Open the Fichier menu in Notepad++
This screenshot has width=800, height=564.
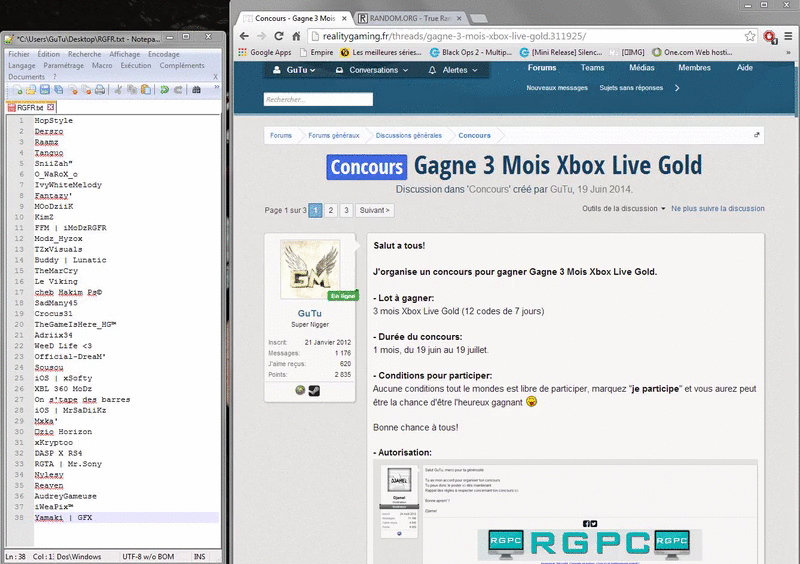(x=19, y=54)
